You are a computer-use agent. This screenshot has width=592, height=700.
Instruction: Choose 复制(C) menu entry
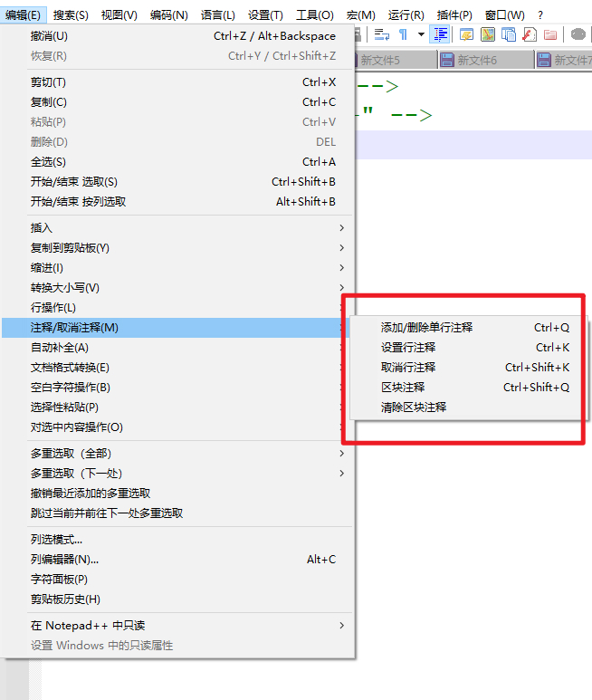(177, 102)
